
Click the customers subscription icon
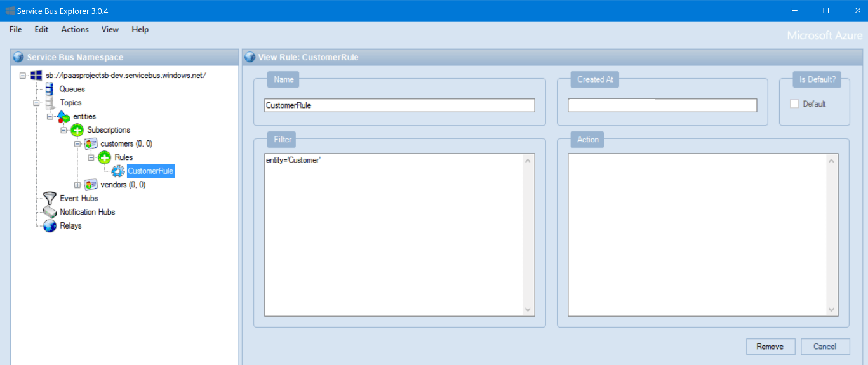pos(91,144)
